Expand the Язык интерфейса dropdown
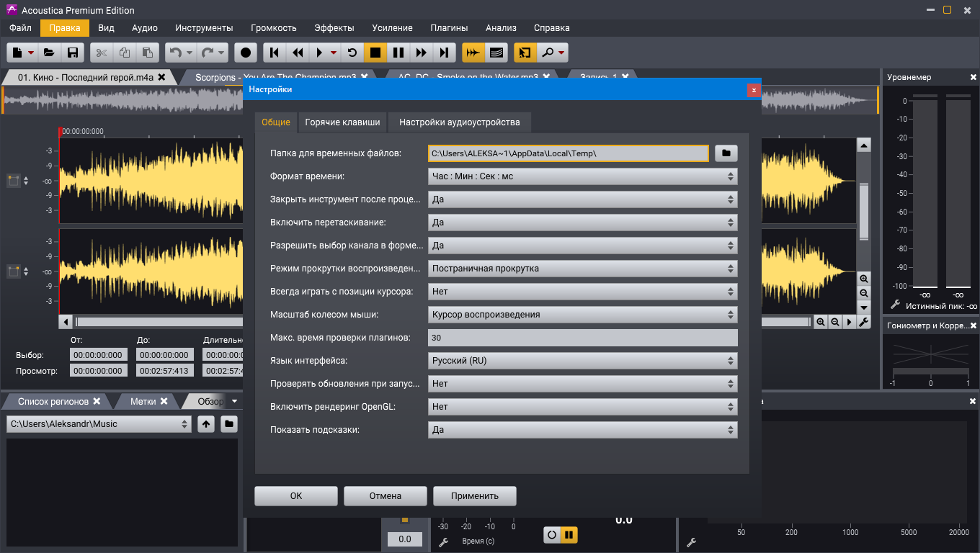 582,361
